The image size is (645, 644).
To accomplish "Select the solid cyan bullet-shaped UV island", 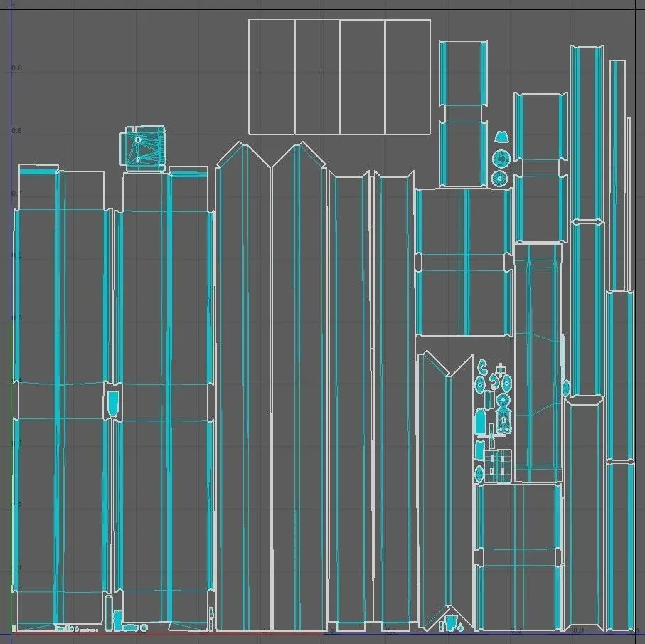I will 480,421.
